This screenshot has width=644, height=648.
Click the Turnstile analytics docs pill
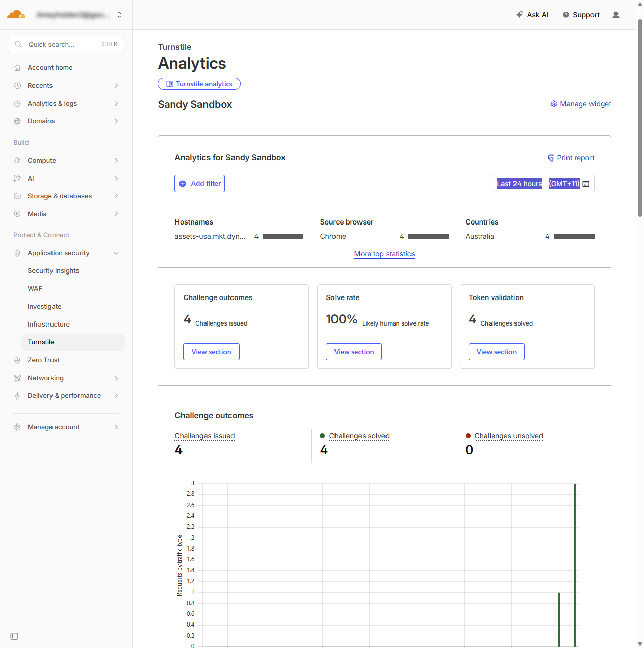[x=199, y=84]
